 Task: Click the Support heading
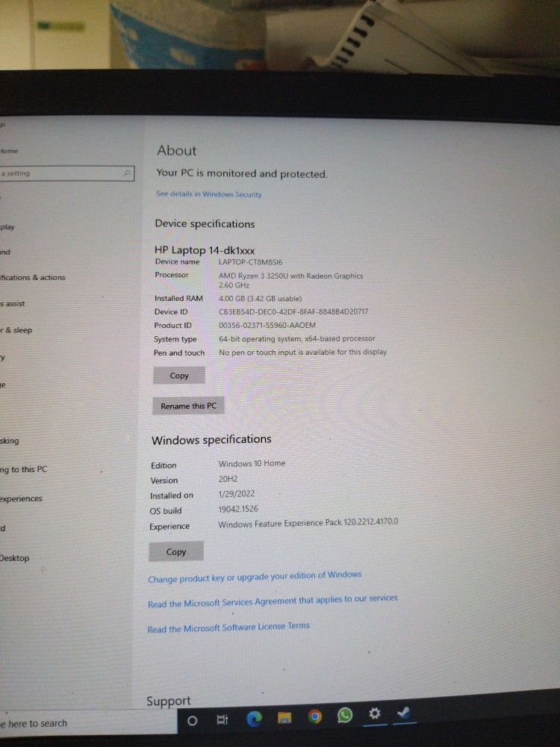pos(169,701)
